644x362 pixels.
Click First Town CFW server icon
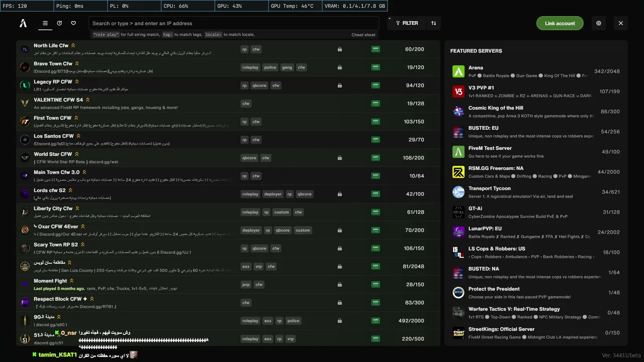click(x=25, y=122)
